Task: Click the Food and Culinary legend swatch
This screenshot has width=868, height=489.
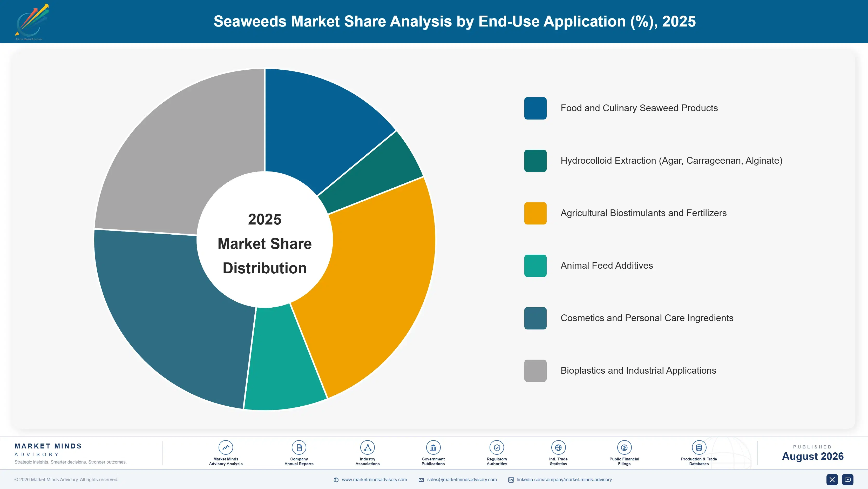Action: coord(535,108)
